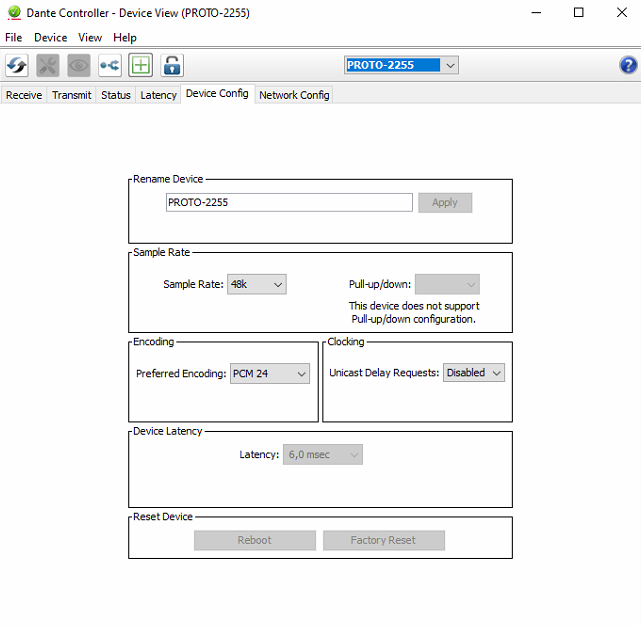Click the 'Pull-up/down:' label

(x=380, y=284)
